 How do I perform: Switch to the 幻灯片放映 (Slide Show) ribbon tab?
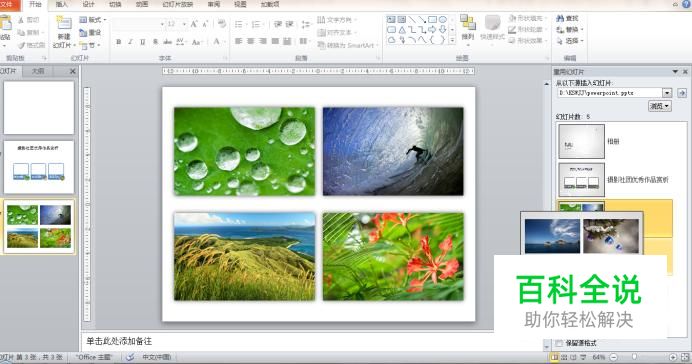177,4
